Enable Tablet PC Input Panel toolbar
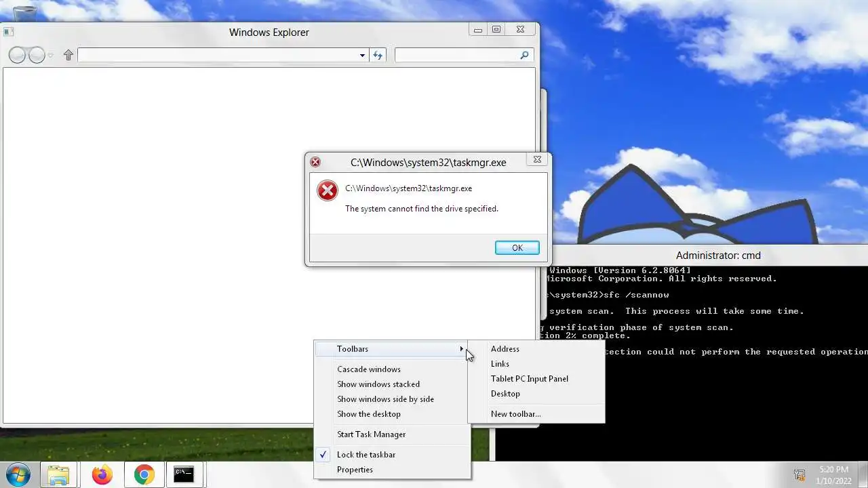868x488 pixels. pos(530,379)
